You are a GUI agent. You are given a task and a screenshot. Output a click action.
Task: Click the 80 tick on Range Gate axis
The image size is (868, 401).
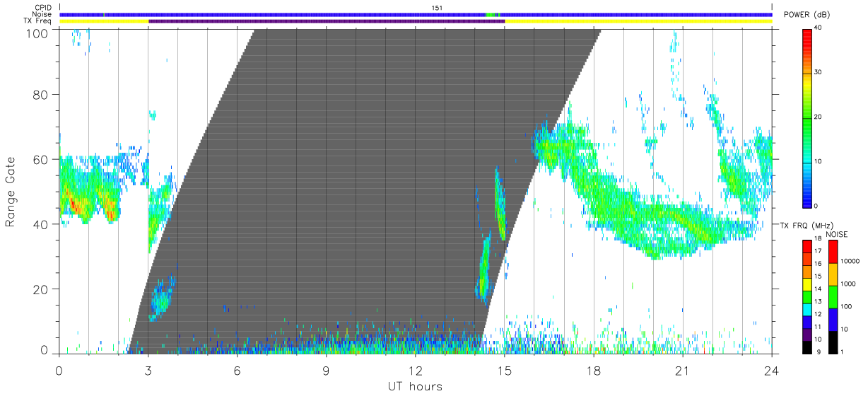coord(42,94)
